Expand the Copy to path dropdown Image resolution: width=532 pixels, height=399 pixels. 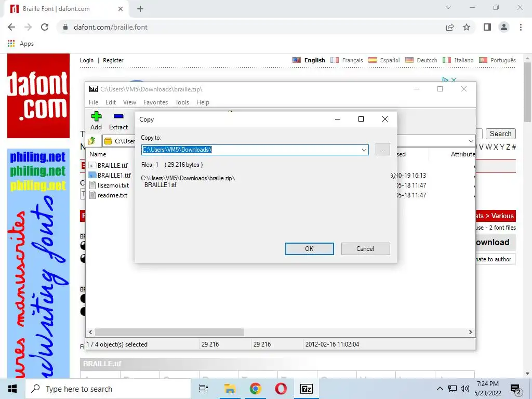point(364,150)
